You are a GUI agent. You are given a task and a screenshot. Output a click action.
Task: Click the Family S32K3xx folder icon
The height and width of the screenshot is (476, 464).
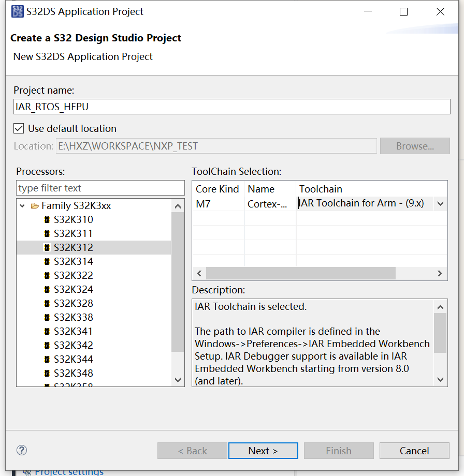(x=35, y=206)
